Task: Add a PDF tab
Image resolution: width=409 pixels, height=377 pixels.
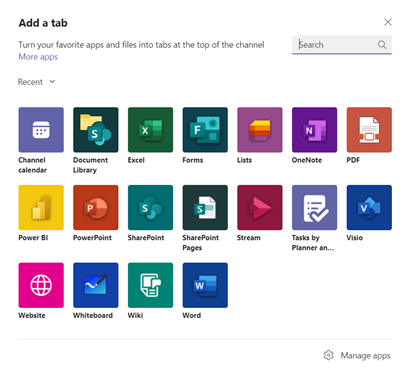Action: (369, 130)
